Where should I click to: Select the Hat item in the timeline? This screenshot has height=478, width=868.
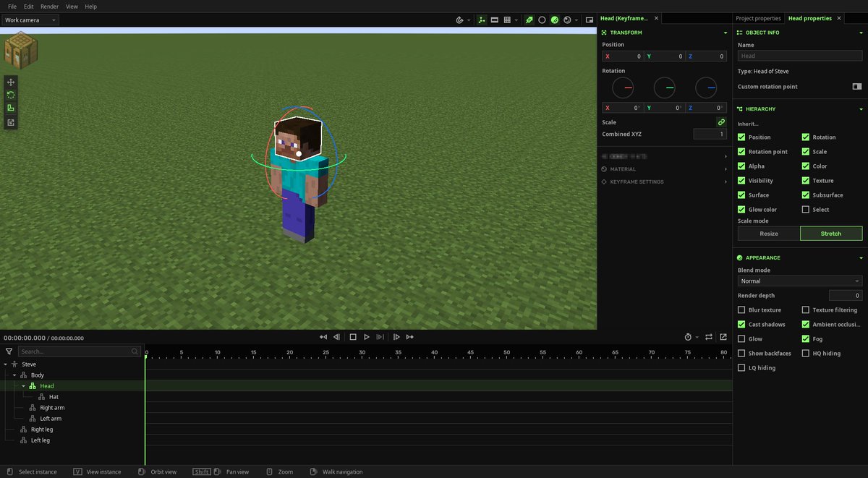(54, 397)
